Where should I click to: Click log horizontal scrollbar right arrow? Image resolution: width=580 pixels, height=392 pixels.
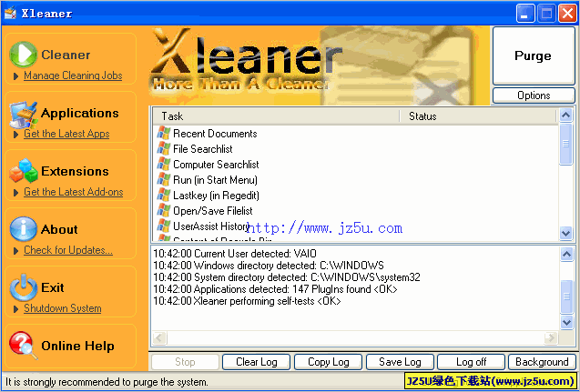pos(551,337)
